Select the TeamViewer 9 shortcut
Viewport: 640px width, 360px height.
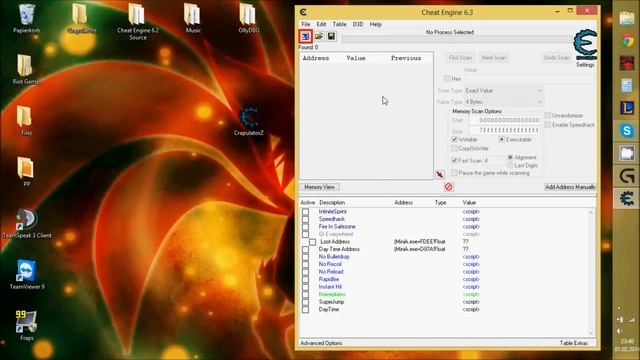[27, 275]
